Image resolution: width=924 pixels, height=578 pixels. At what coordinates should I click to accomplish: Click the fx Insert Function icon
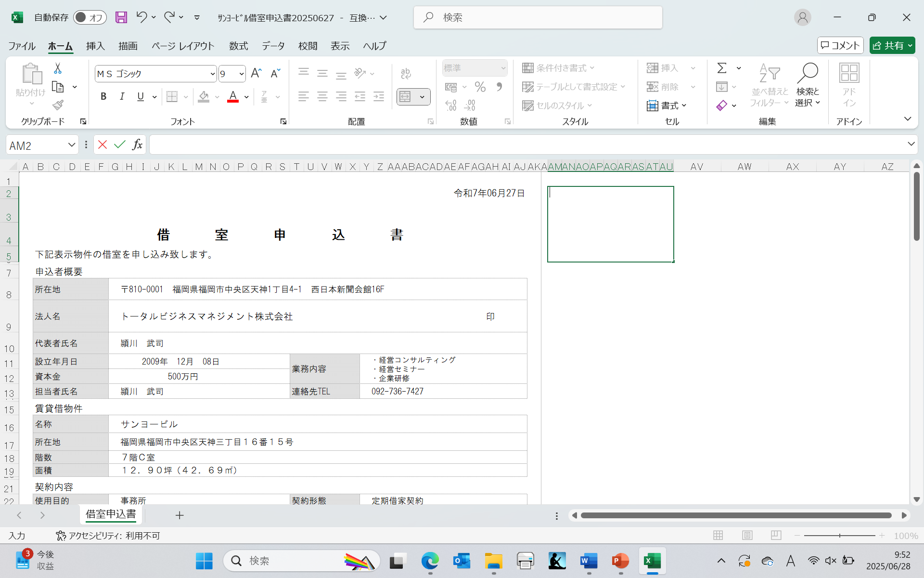point(137,144)
